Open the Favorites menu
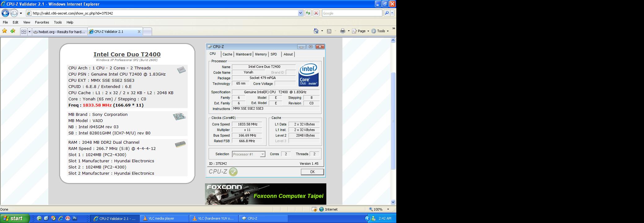644x223 pixels. (42, 22)
